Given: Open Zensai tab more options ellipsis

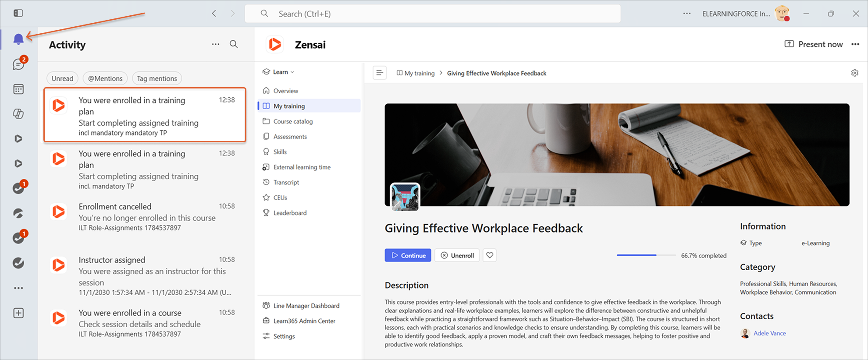Looking at the screenshot, I should pos(855,44).
